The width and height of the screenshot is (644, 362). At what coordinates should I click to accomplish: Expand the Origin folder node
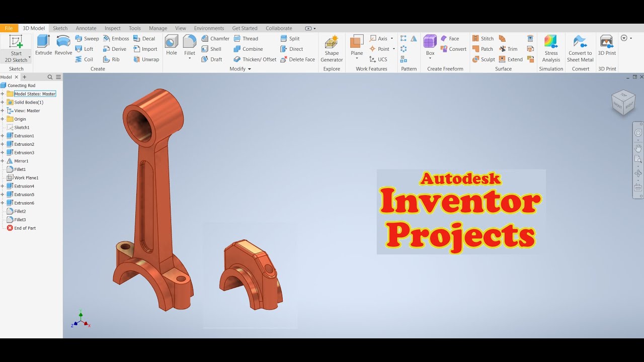click(3, 119)
